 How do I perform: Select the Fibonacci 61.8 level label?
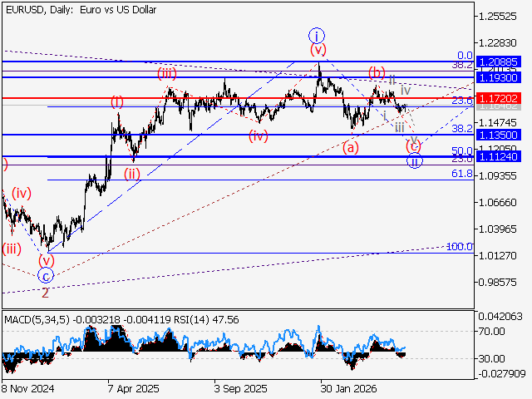tap(462, 174)
